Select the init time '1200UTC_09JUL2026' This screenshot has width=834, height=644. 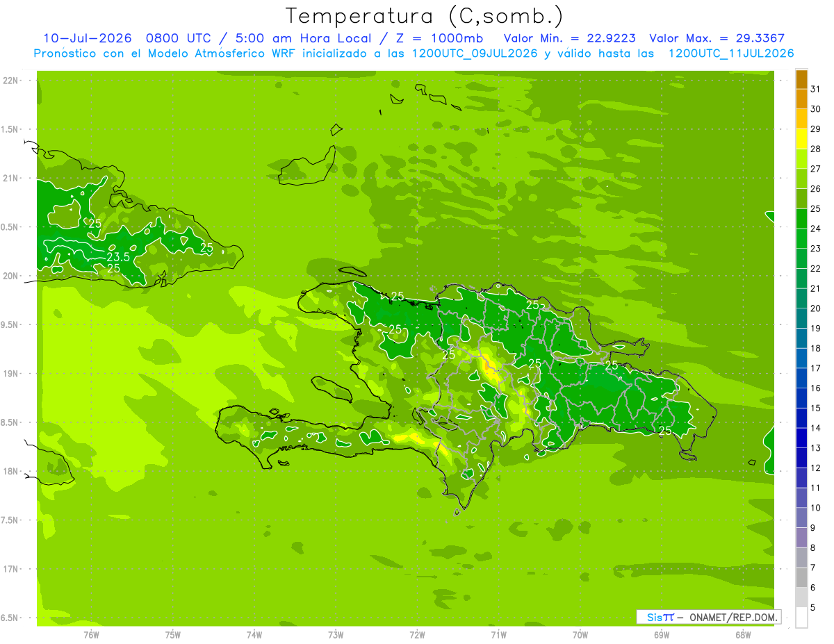point(473,53)
